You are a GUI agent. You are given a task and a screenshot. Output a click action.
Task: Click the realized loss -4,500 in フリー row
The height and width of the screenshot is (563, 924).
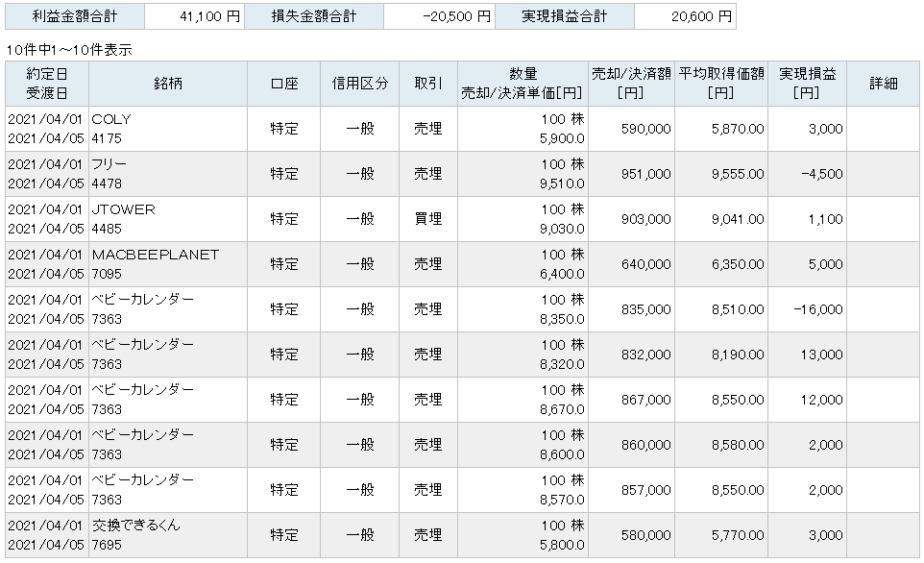click(822, 174)
